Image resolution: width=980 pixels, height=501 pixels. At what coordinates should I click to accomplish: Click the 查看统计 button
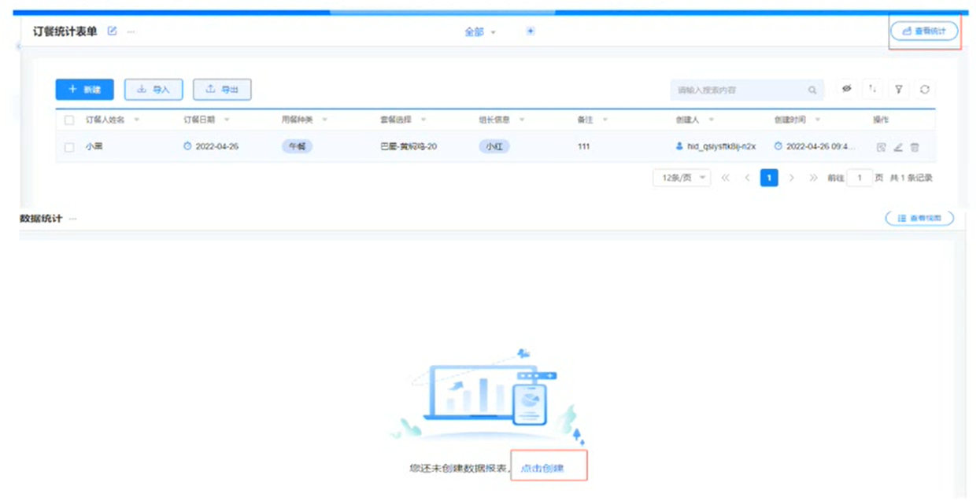pyautogui.click(x=924, y=31)
